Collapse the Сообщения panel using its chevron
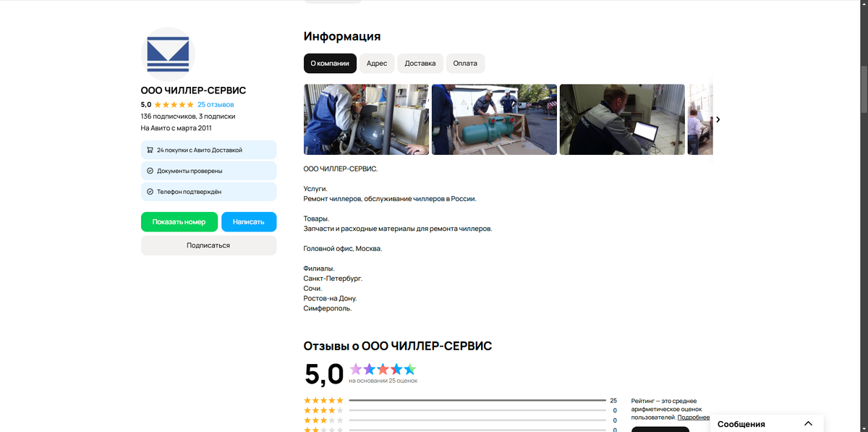Screen dimensions: 868x432 [x=808, y=423]
